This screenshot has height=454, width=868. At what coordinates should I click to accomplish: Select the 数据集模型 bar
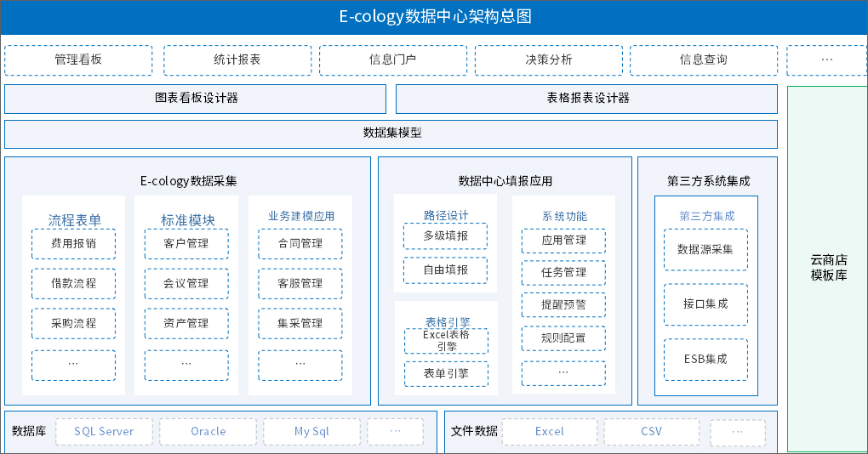[x=391, y=133]
